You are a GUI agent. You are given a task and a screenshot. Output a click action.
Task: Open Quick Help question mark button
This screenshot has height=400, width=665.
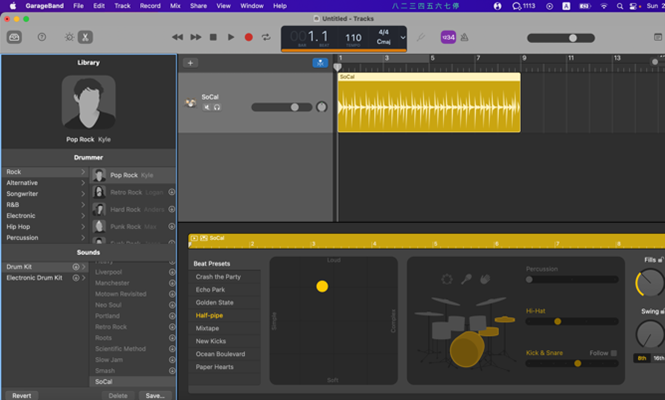[x=42, y=37]
